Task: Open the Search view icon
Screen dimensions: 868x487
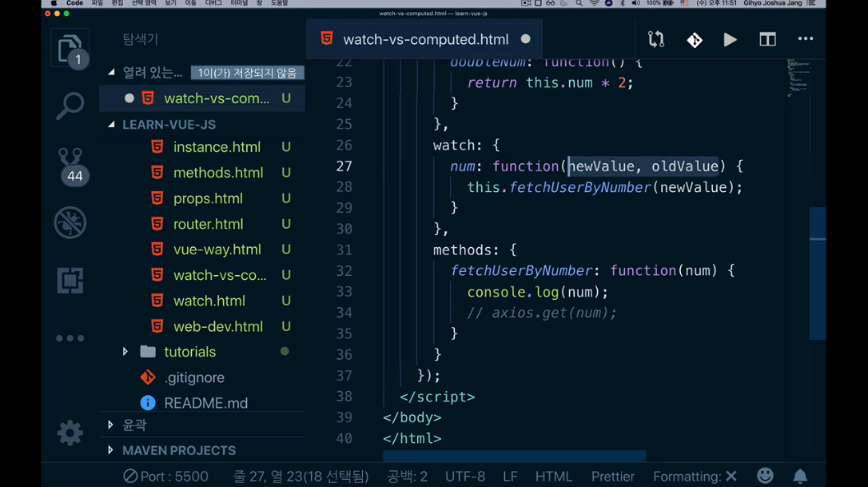Action: point(70,106)
